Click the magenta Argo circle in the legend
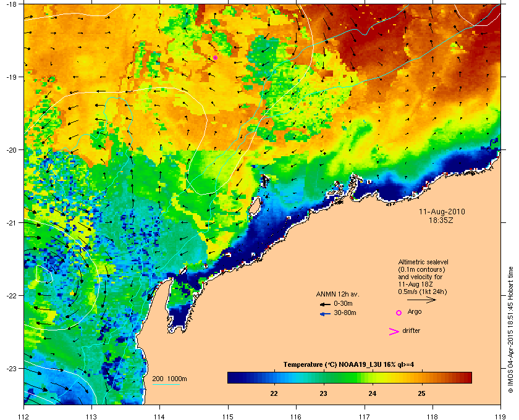 pyautogui.click(x=399, y=313)
